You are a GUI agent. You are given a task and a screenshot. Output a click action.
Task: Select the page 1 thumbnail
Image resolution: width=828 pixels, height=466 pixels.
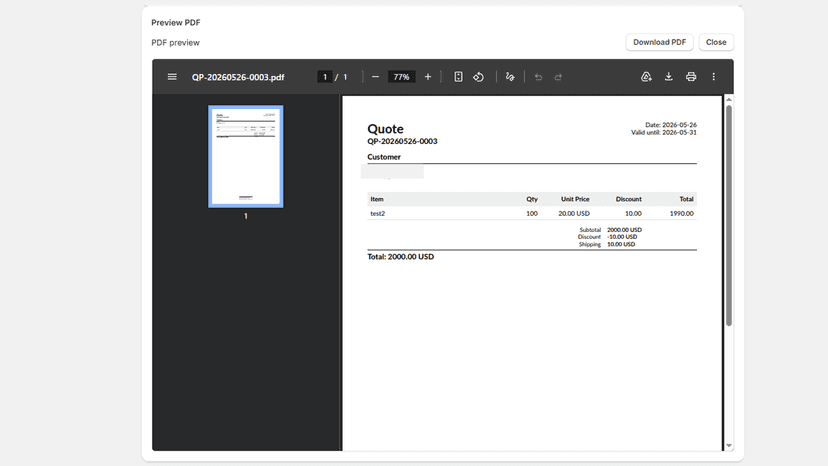(246, 156)
